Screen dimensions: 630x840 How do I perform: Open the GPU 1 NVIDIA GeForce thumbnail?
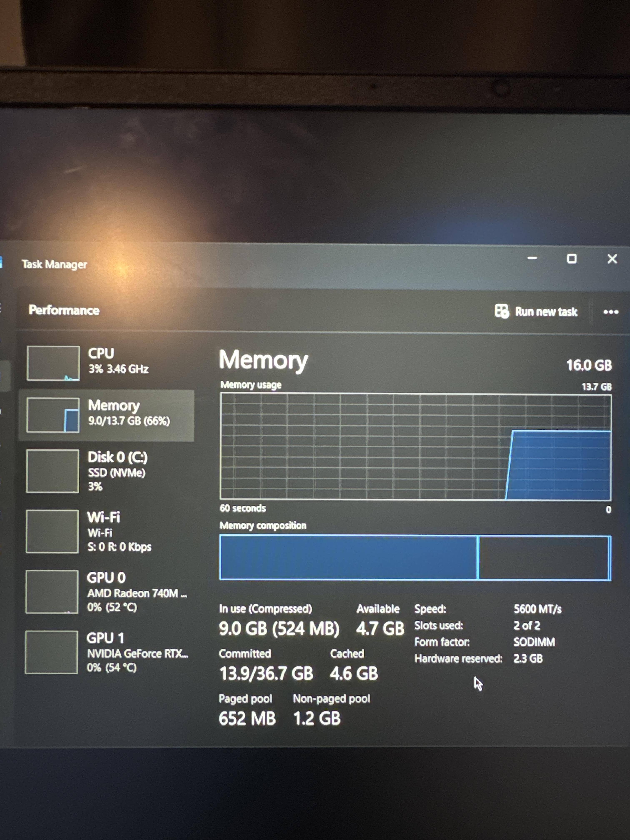click(51, 652)
